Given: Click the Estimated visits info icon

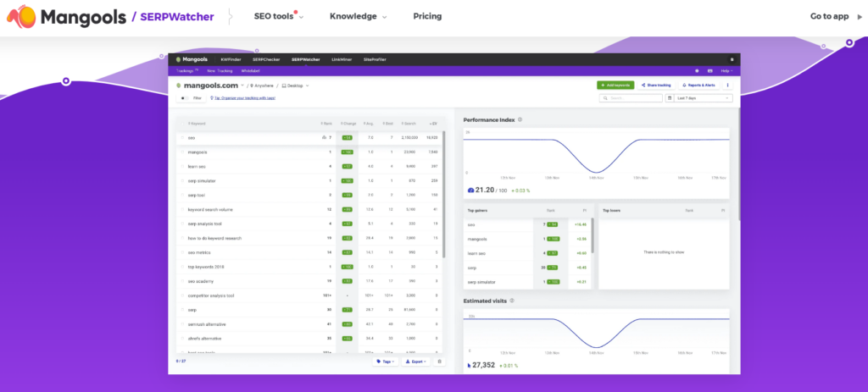Looking at the screenshot, I should [512, 301].
